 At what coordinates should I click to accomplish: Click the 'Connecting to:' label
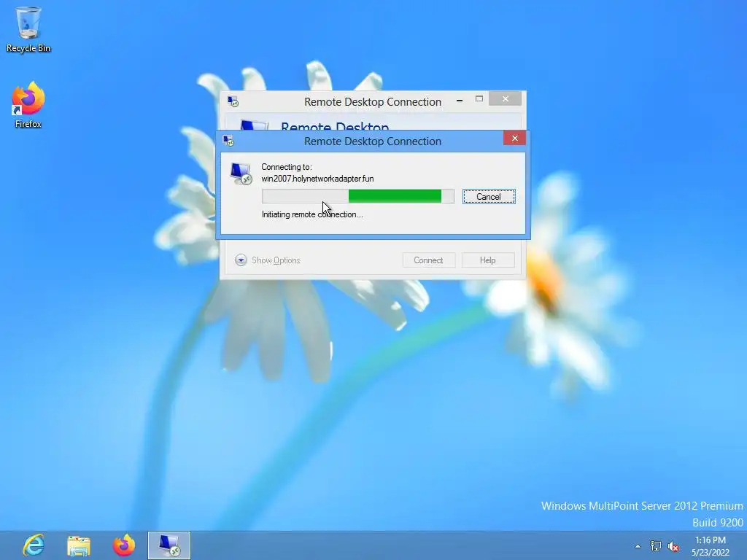pyautogui.click(x=286, y=167)
